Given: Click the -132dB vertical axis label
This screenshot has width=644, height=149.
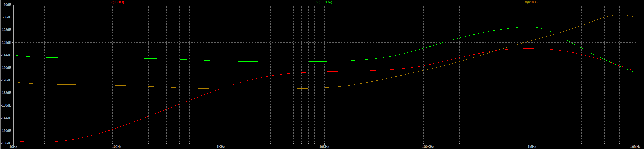Looking at the screenshot, I should click(6, 93).
